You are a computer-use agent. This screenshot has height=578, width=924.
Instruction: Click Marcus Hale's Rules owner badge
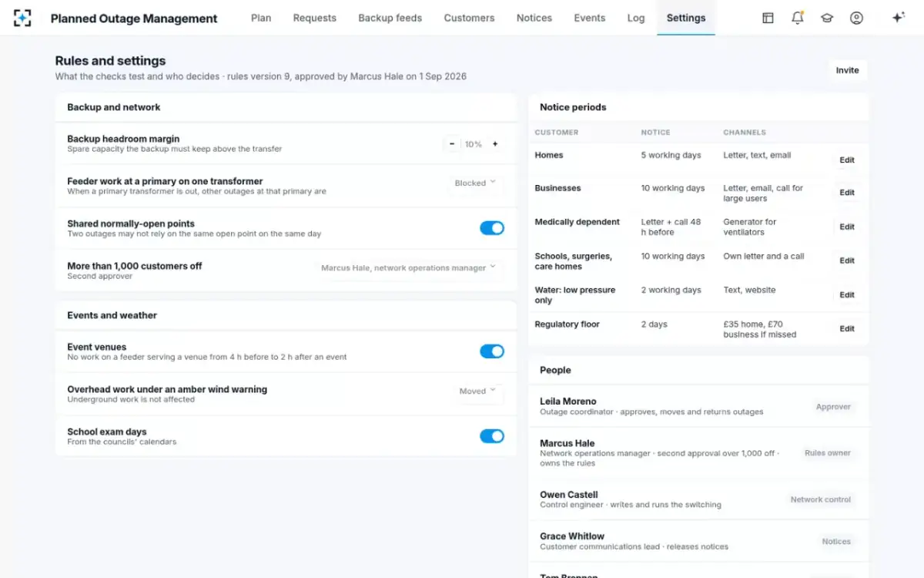point(828,453)
